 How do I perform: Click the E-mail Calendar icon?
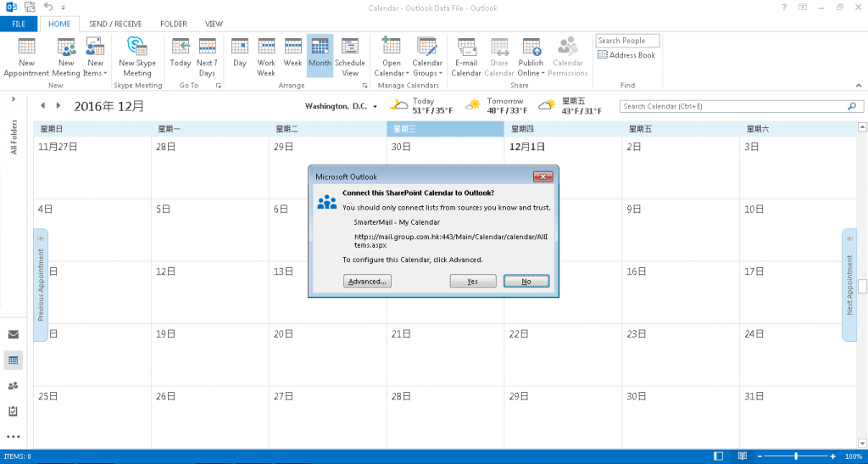[466, 58]
